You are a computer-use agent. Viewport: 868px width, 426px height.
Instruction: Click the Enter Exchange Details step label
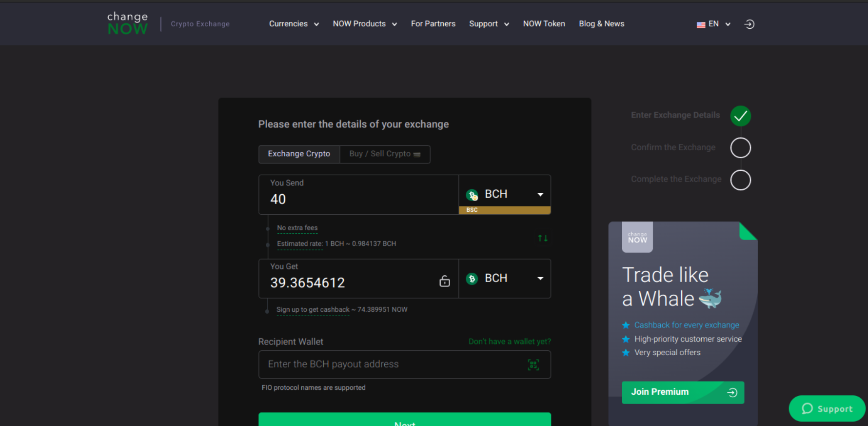675,115
